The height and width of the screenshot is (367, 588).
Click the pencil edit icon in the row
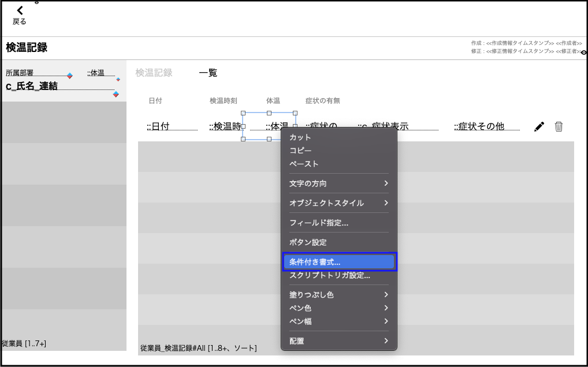[x=539, y=127]
